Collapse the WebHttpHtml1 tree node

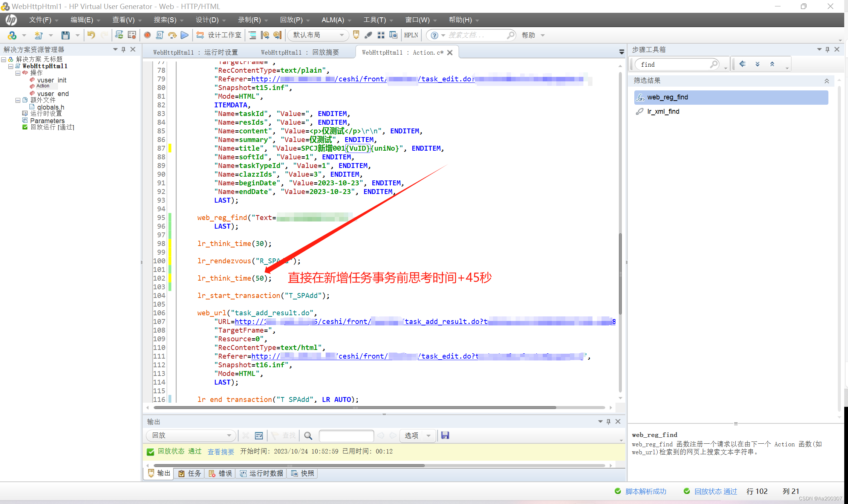11,66
